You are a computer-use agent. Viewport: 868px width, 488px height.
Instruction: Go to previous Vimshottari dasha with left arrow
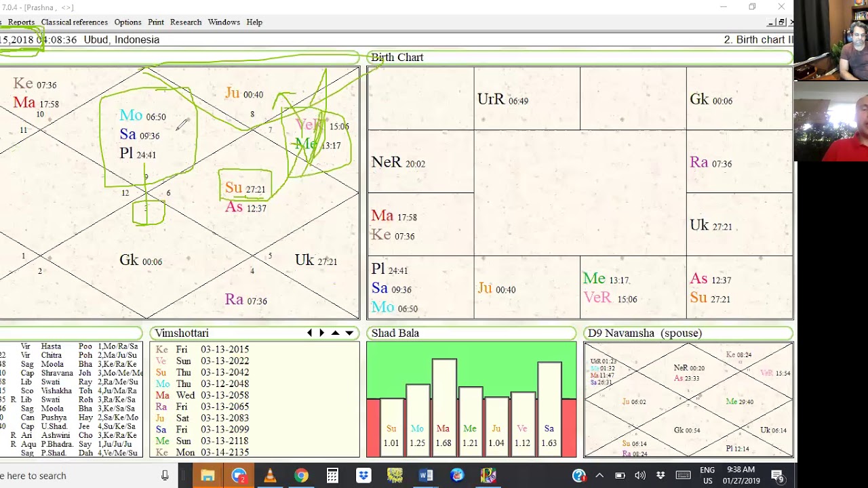[310, 333]
